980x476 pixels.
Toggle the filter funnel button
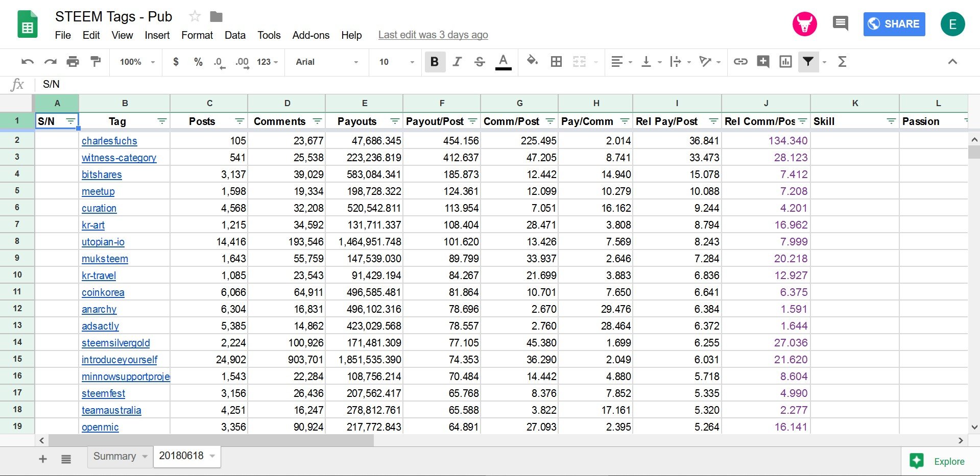pos(808,62)
